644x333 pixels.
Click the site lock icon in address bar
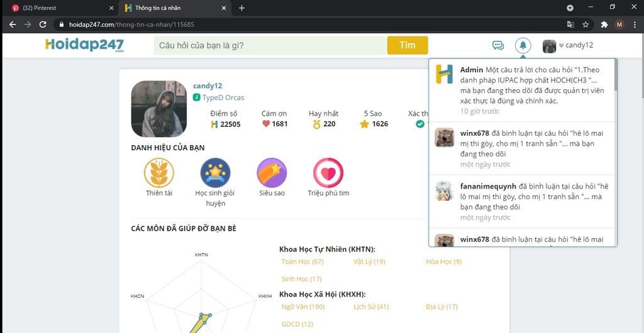[x=62, y=25]
